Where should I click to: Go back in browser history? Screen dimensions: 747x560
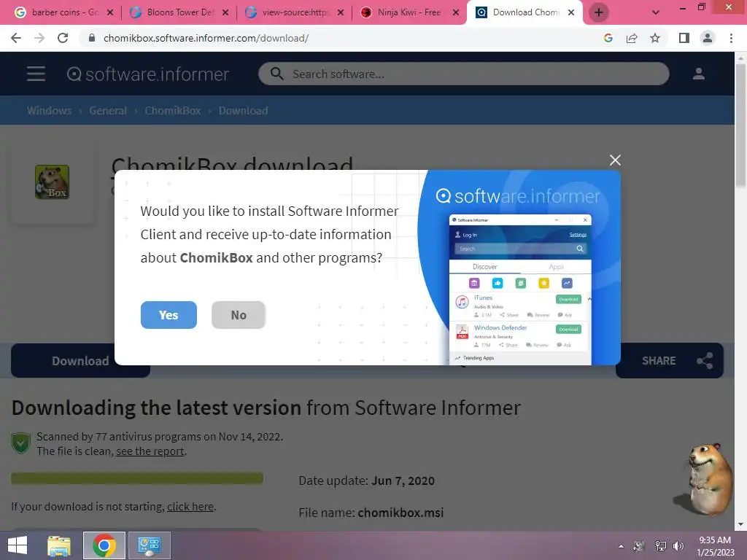pos(16,38)
